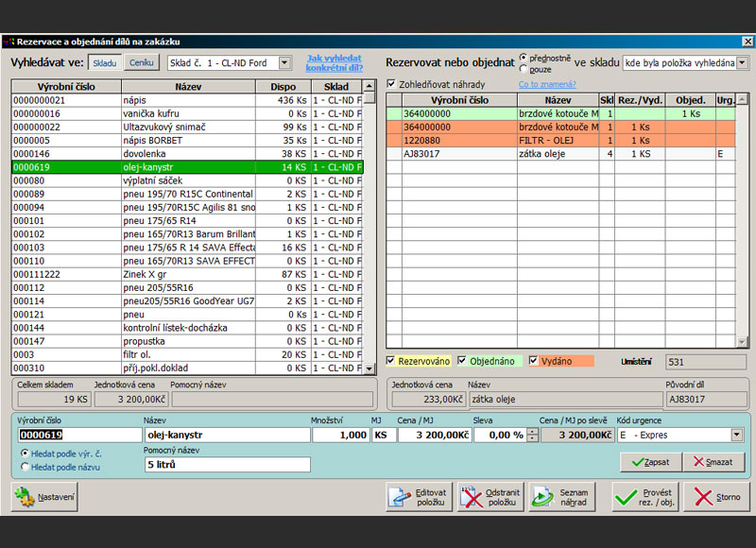Decrease the Sleva percentage with the down arrow

[x=532, y=438]
